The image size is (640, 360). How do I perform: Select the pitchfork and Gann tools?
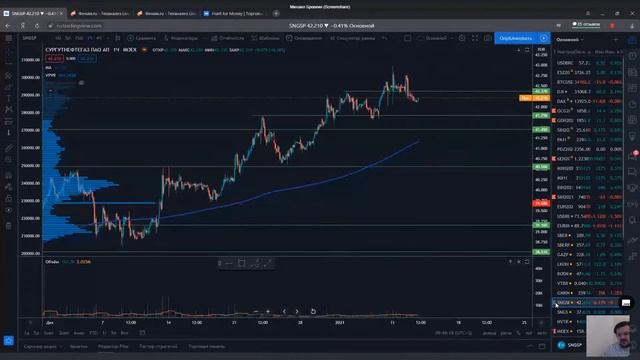pyautogui.click(x=9, y=76)
